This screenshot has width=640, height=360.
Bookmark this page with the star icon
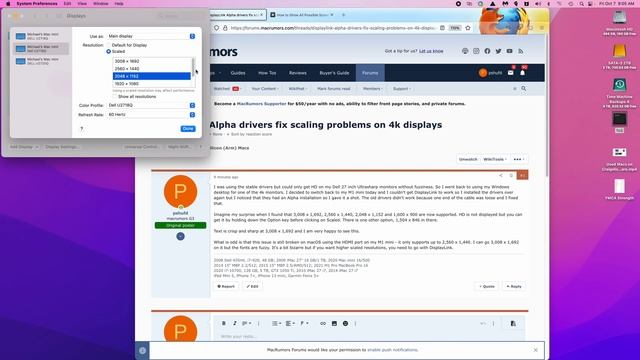[x=468, y=28]
